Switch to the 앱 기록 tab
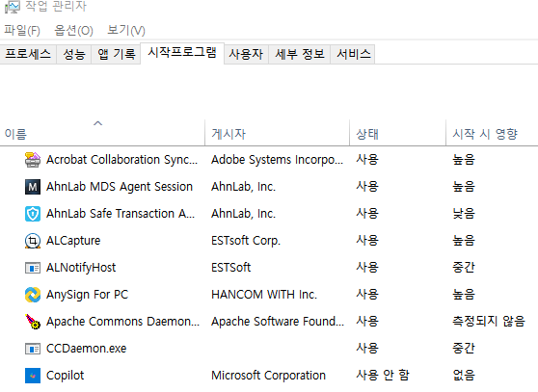538x392 pixels. pos(117,54)
